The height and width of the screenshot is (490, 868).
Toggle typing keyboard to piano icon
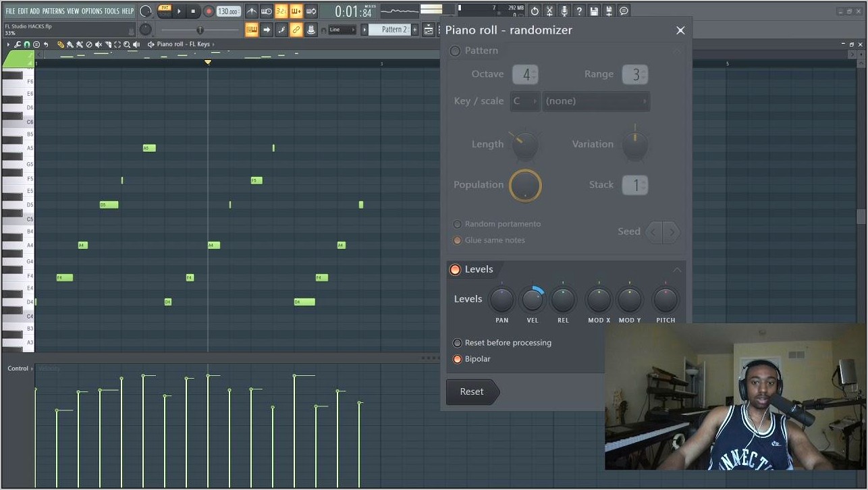point(251,30)
